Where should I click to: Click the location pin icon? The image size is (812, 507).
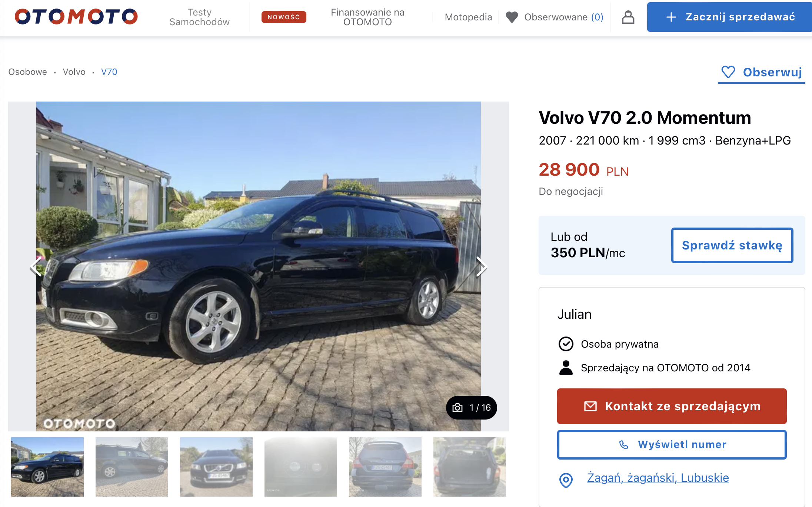(x=566, y=480)
